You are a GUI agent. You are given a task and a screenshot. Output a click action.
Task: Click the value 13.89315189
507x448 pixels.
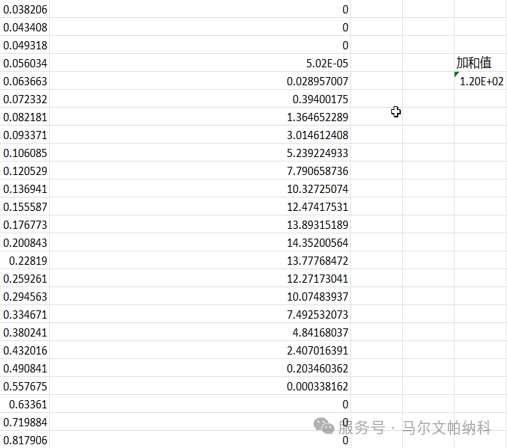coord(317,225)
